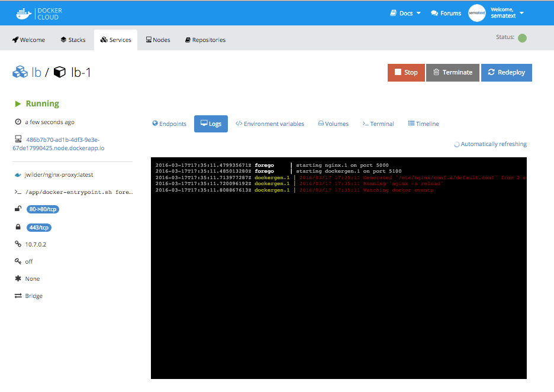Open the Repositories tab

pyautogui.click(x=205, y=40)
